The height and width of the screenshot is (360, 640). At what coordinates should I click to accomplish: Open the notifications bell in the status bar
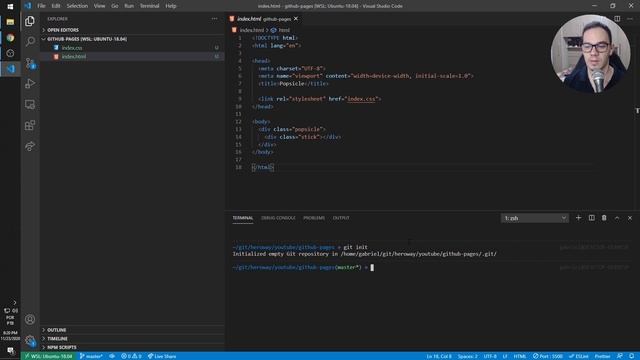click(x=631, y=356)
